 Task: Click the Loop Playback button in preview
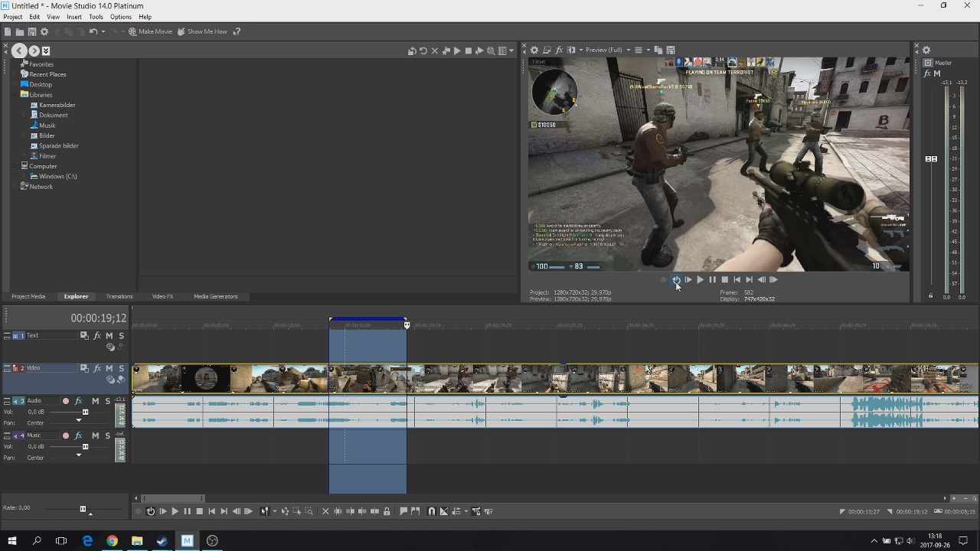676,279
